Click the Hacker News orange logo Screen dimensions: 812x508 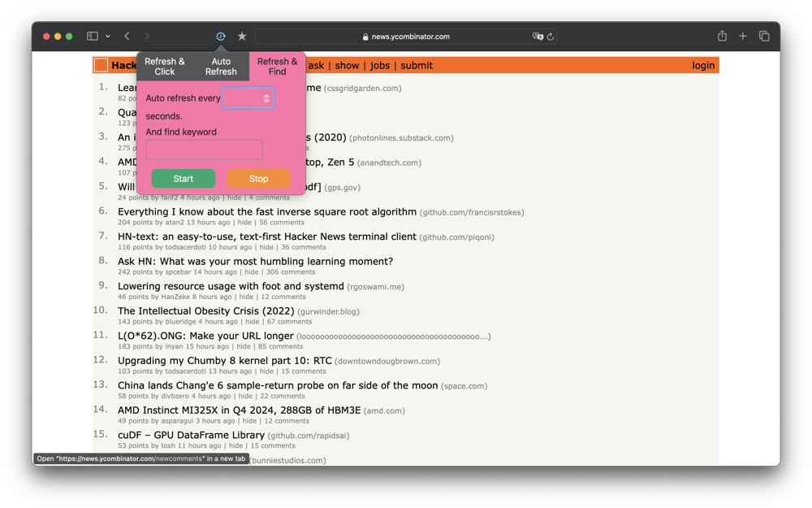[101, 65]
